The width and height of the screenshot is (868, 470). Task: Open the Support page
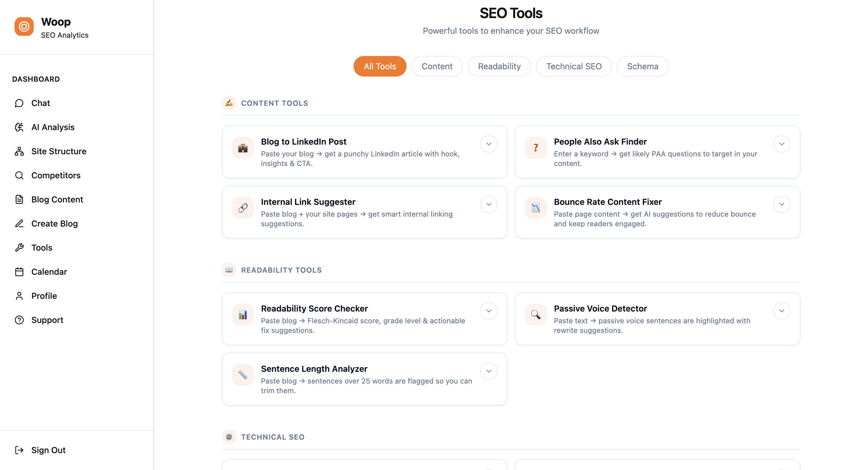(x=47, y=320)
